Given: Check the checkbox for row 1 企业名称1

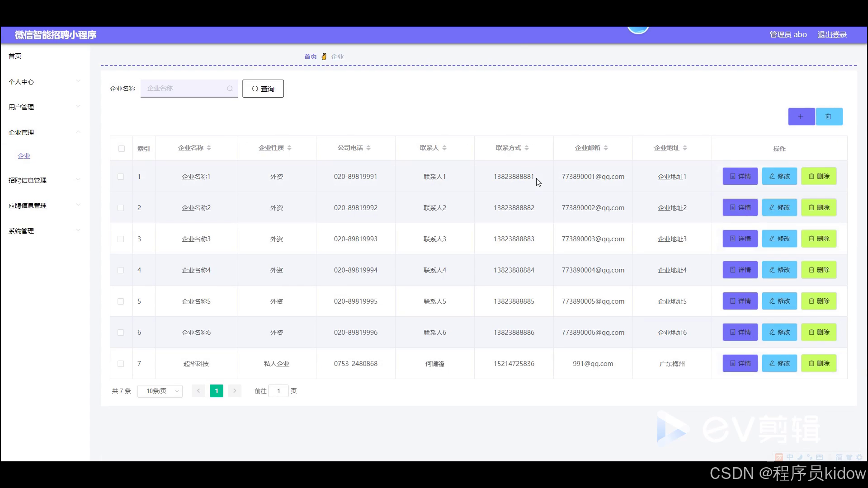Looking at the screenshot, I should click(x=121, y=177).
